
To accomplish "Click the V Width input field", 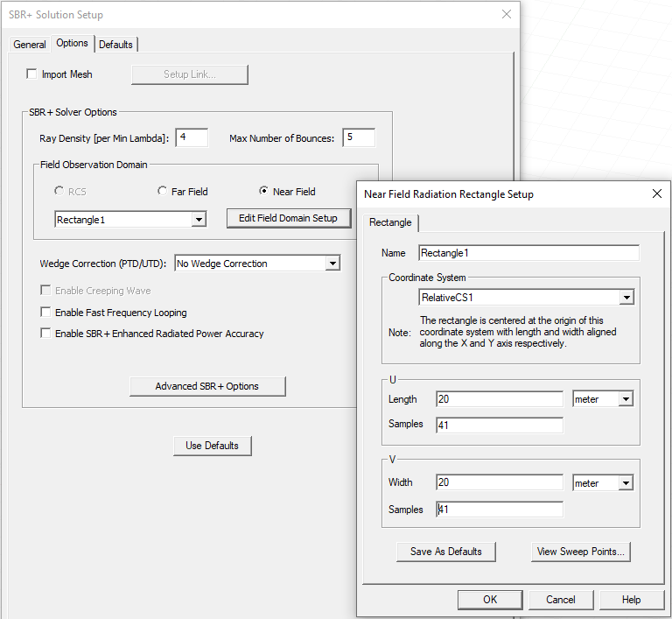I will [500, 482].
